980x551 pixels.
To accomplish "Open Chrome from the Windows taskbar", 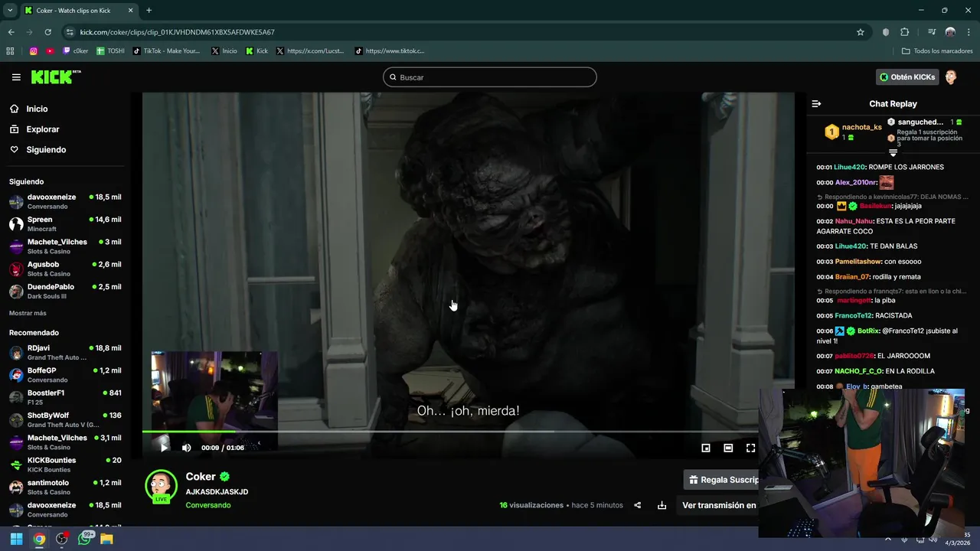I will point(39,539).
